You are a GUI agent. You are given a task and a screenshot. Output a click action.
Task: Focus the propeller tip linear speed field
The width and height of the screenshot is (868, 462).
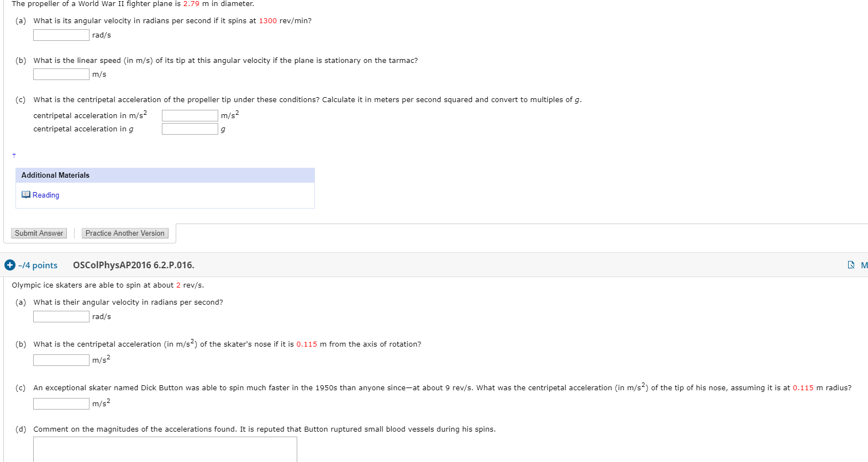61,75
